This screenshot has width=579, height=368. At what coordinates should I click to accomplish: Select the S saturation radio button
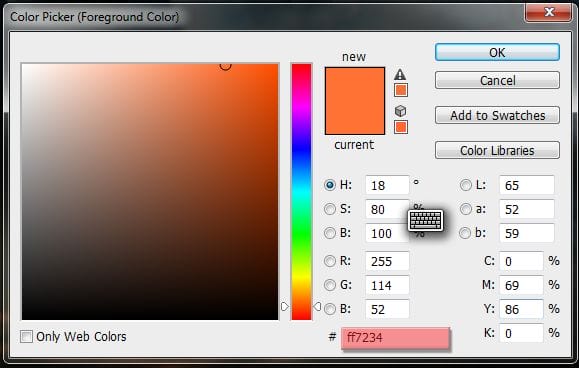coord(330,209)
